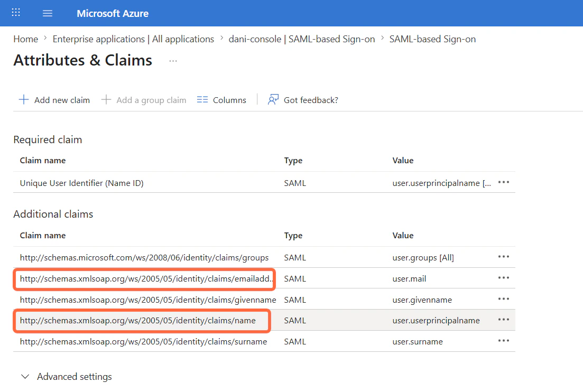This screenshot has height=392, width=583.
Task: Click Add a group claim label
Action: tap(151, 100)
